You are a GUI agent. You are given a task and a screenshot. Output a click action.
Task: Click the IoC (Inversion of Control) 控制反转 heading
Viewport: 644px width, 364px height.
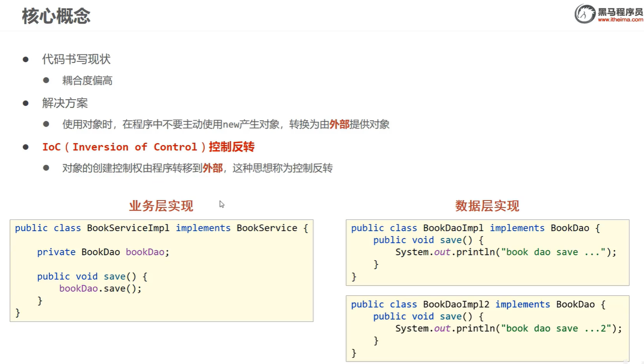[x=148, y=147]
